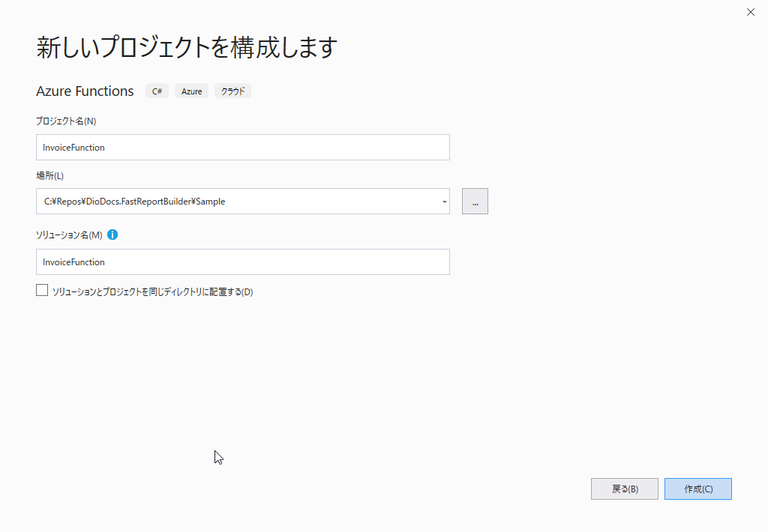
Task: Click the 新しいプロジェクトを構成します heading
Action: tap(187, 47)
